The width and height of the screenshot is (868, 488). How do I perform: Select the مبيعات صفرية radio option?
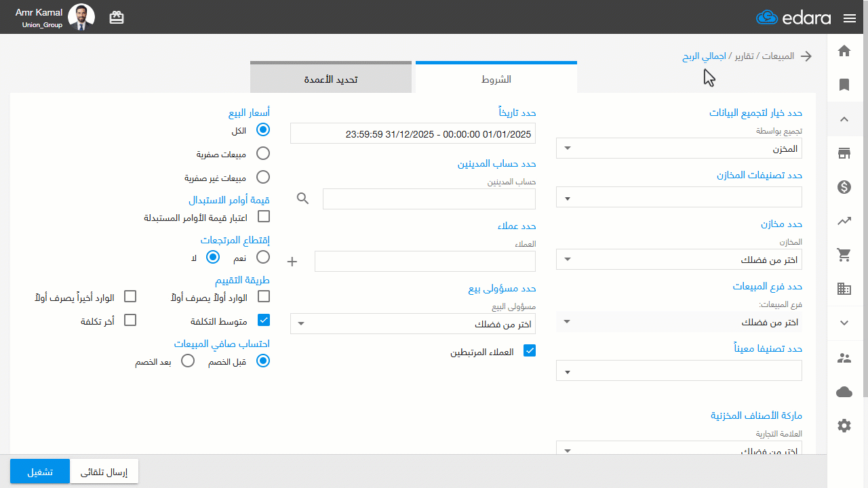[263, 153]
